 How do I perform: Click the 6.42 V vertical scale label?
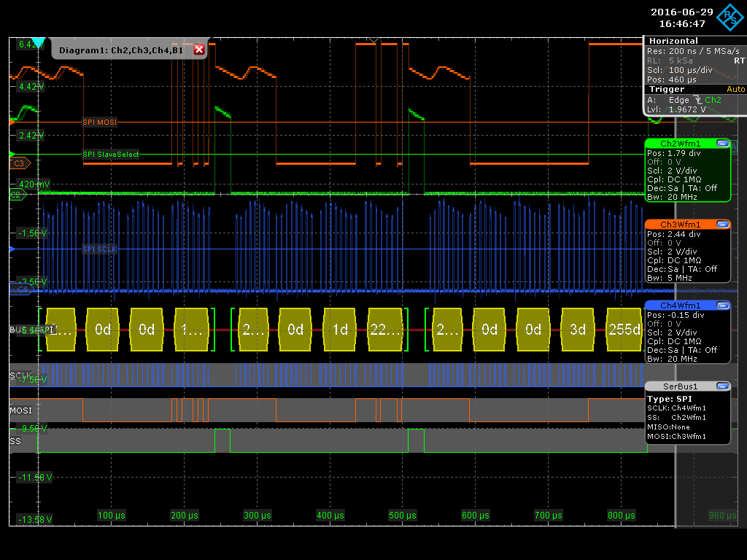click(x=31, y=44)
